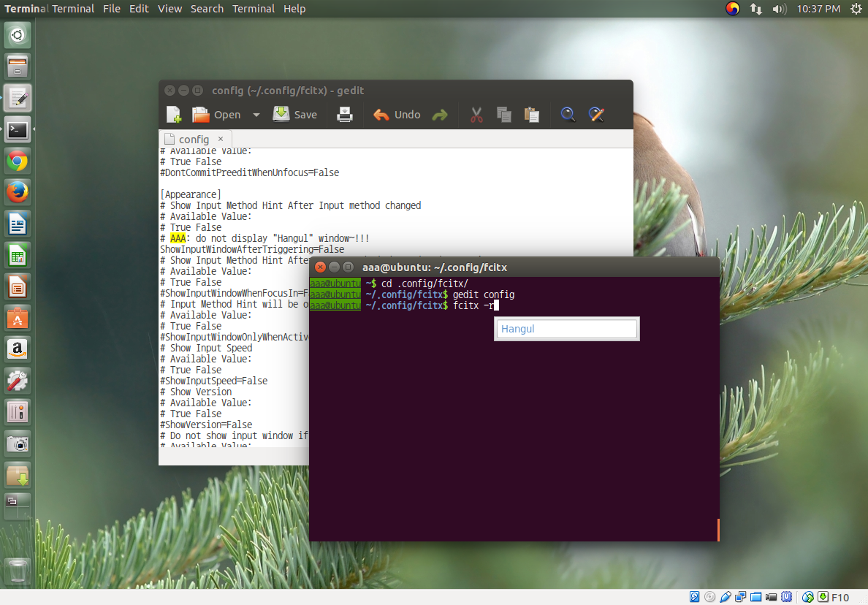Select the config tab in gedit
The width and height of the screenshot is (868, 605).
[x=194, y=140]
